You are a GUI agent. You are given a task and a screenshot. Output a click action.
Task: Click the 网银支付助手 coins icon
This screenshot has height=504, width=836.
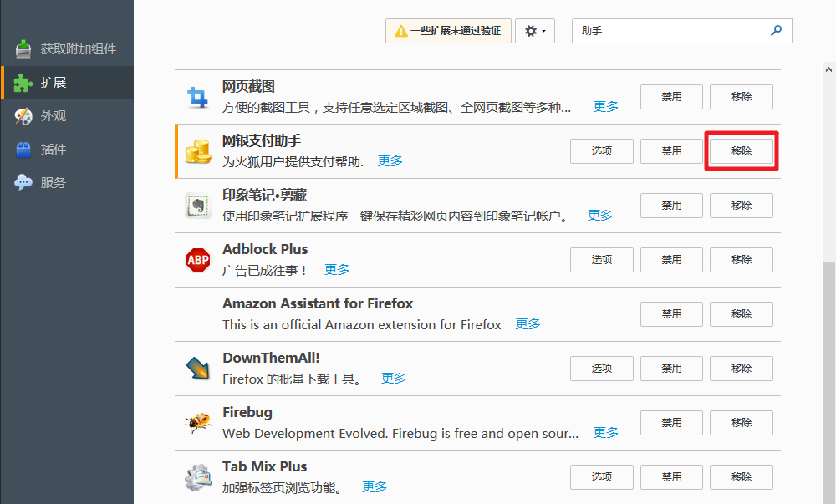pyautogui.click(x=198, y=150)
